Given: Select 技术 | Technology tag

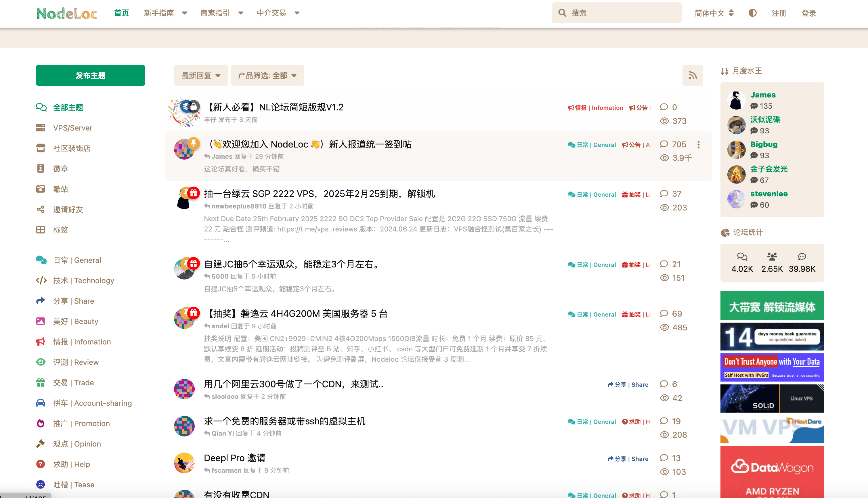Looking at the screenshot, I should (x=83, y=280).
